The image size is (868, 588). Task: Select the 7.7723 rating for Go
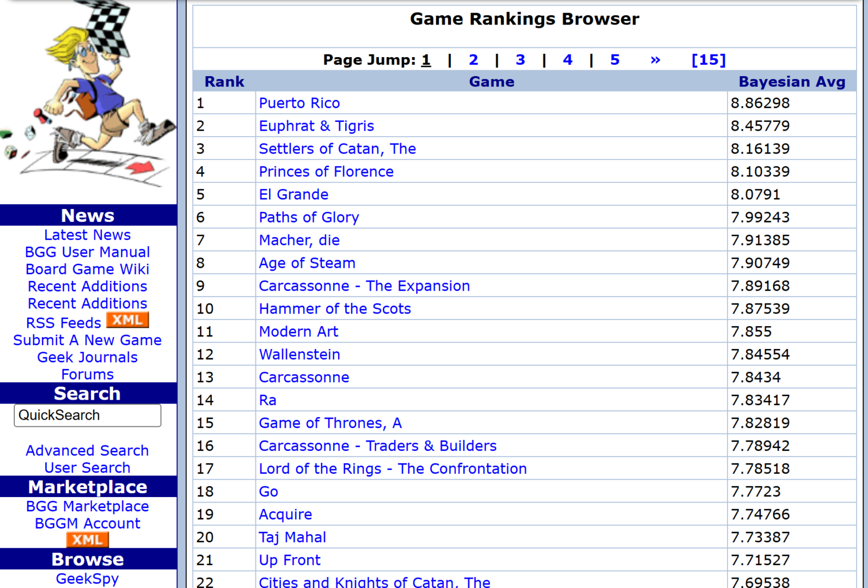(756, 492)
